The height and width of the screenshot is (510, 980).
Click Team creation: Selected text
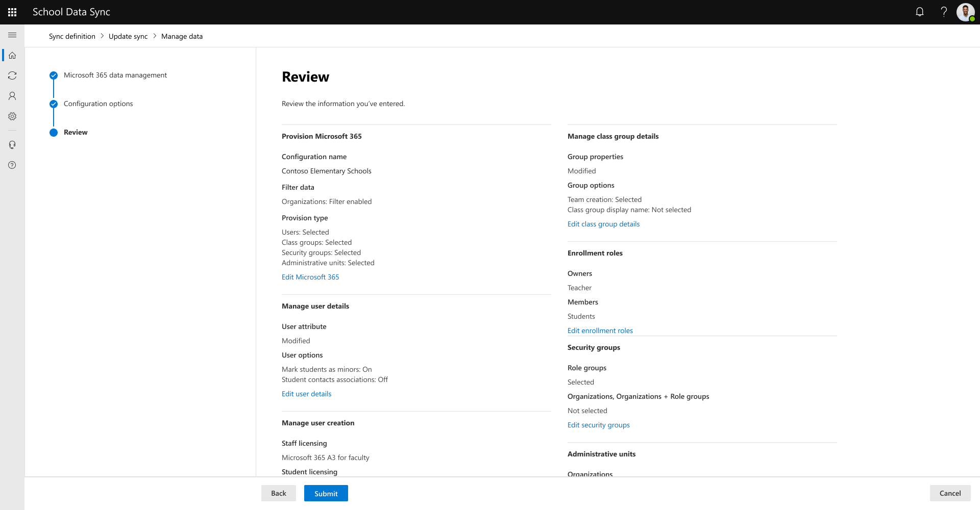604,199
